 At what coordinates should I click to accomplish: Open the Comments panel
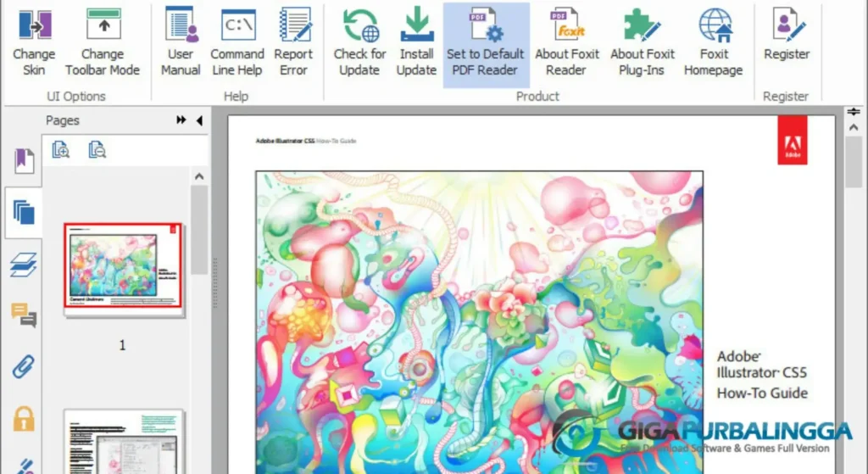coord(24,315)
